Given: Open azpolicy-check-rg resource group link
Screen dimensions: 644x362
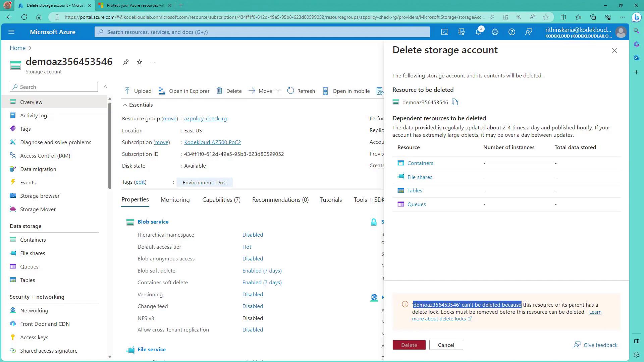Looking at the screenshot, I should (x=205, y=119).
